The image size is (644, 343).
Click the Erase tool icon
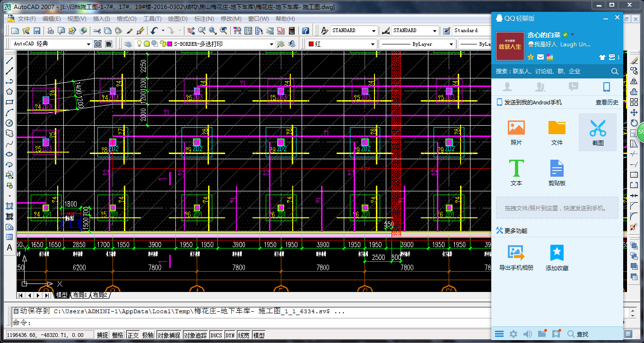(635, 61)
